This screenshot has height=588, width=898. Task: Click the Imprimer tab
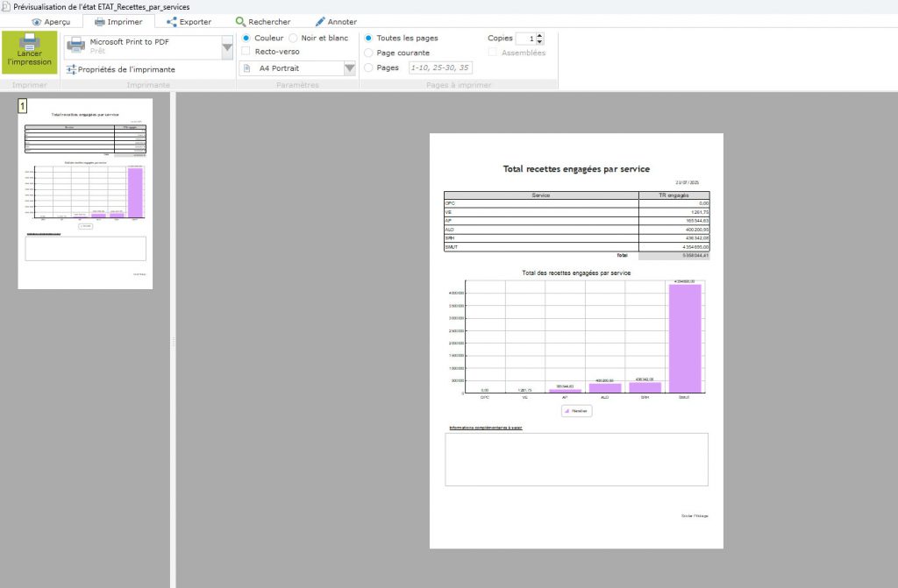(x=118, y=22)
